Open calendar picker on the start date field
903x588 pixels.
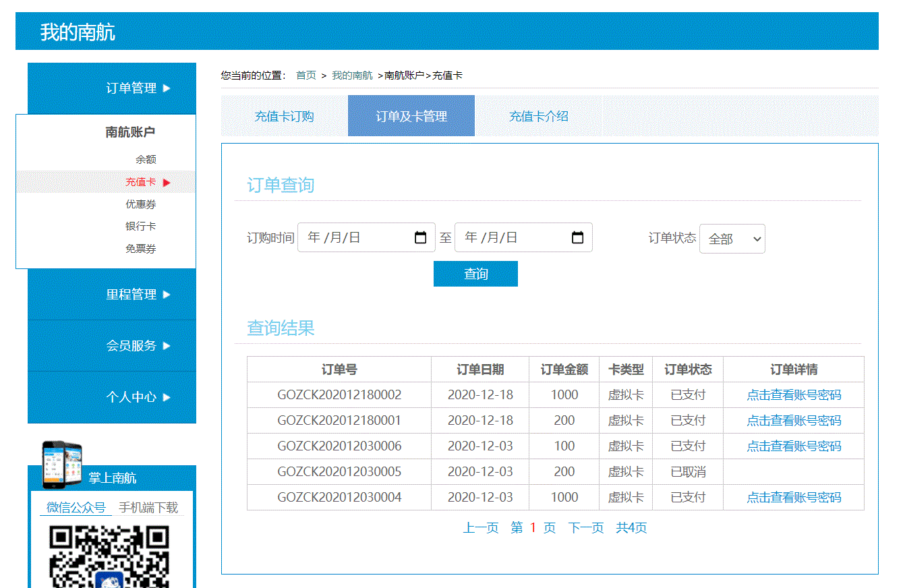point(420,237)
